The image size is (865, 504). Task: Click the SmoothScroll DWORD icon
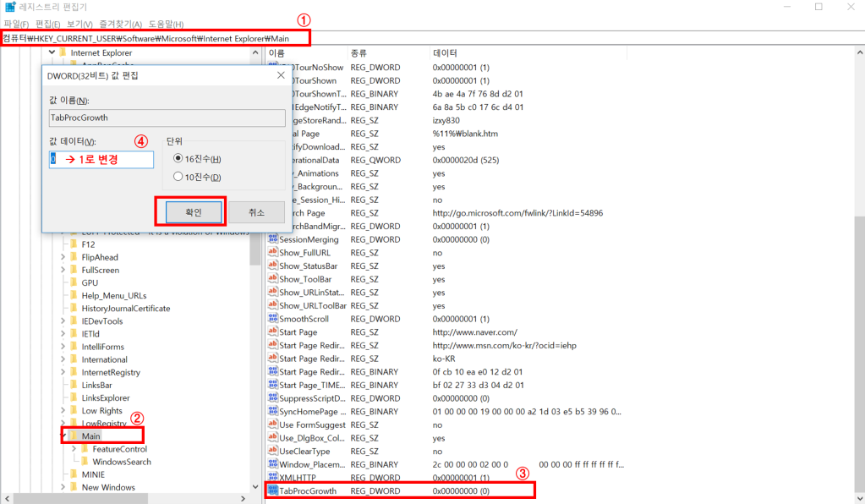272,318
